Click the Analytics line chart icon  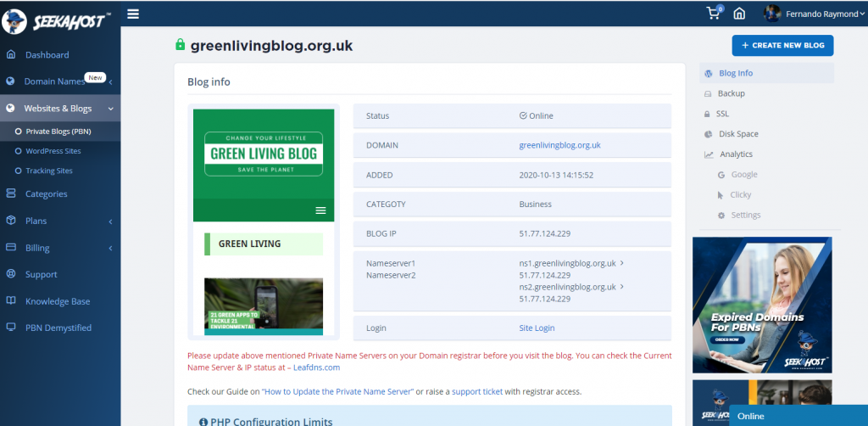[x=709, y=154]
